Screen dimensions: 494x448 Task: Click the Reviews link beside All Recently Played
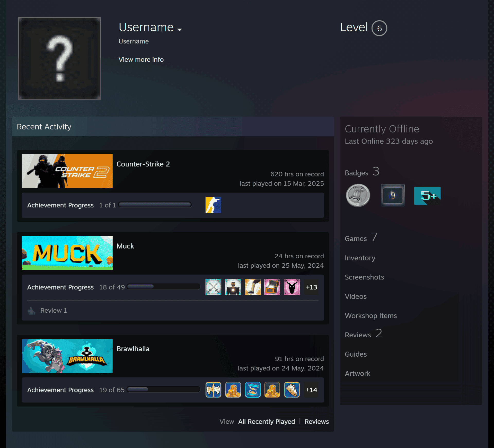tap(317, 422)
